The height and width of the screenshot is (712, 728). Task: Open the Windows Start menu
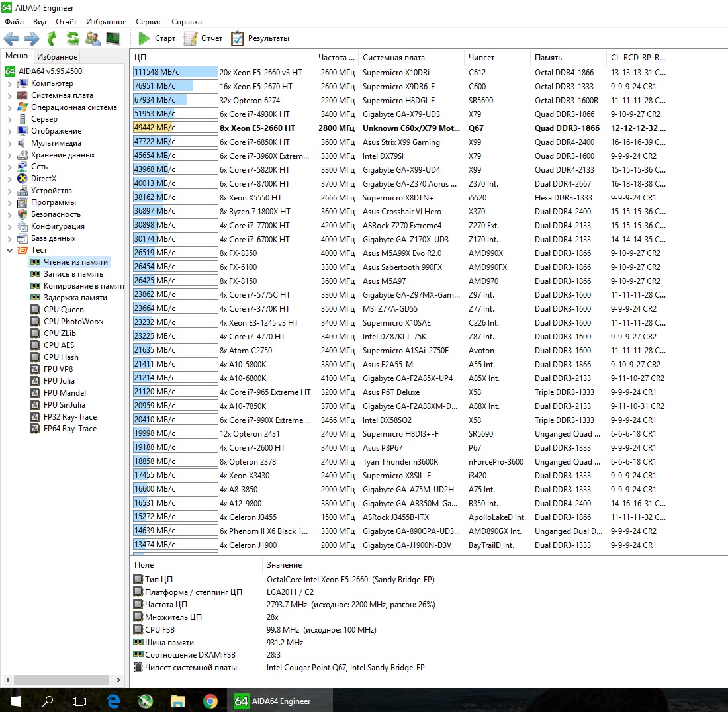click(x=16, y=701)
